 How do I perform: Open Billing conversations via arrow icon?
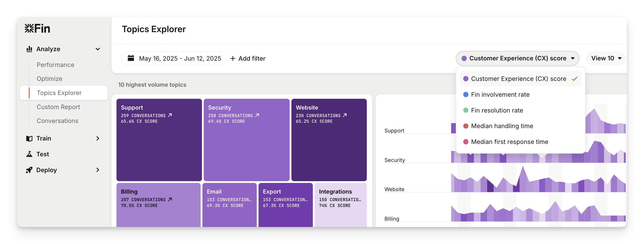(x=170, y=199)
